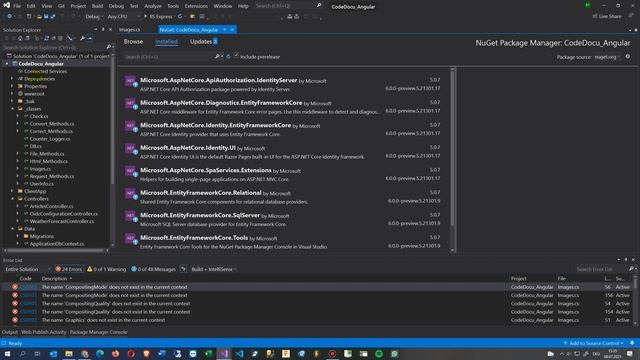Open the Debug configuration dropdown
Image resolution: width=640 pixels, height=360 pixels.
[x=94, y=16]
